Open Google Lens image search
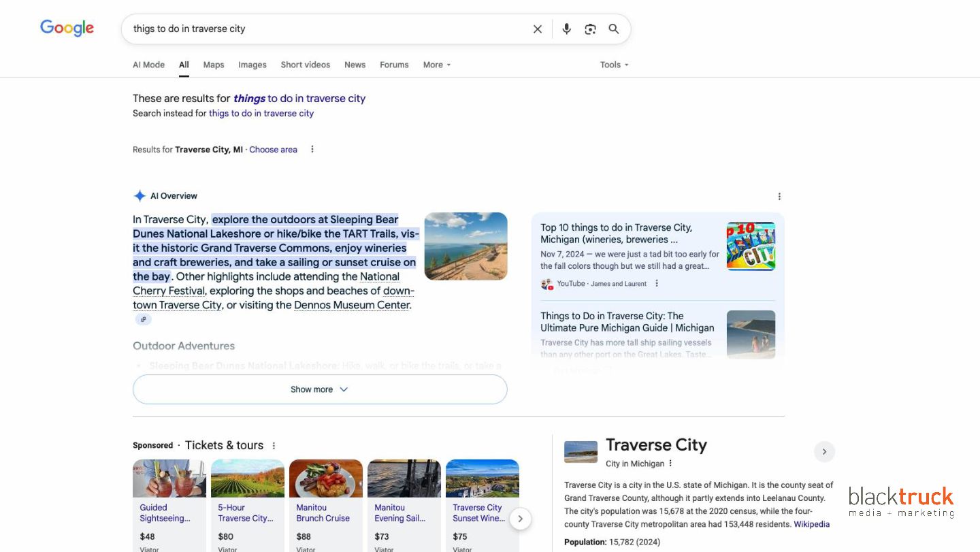 pyautogui.click(x=590, y=29)
